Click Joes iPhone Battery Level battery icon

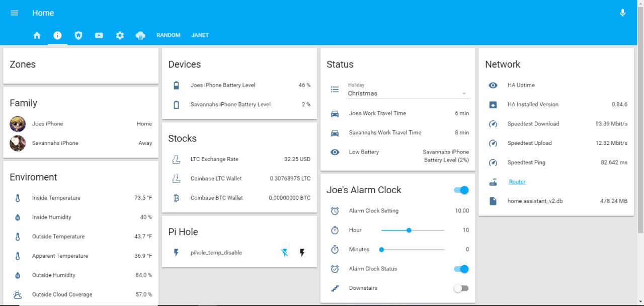(x=176, y=86)
